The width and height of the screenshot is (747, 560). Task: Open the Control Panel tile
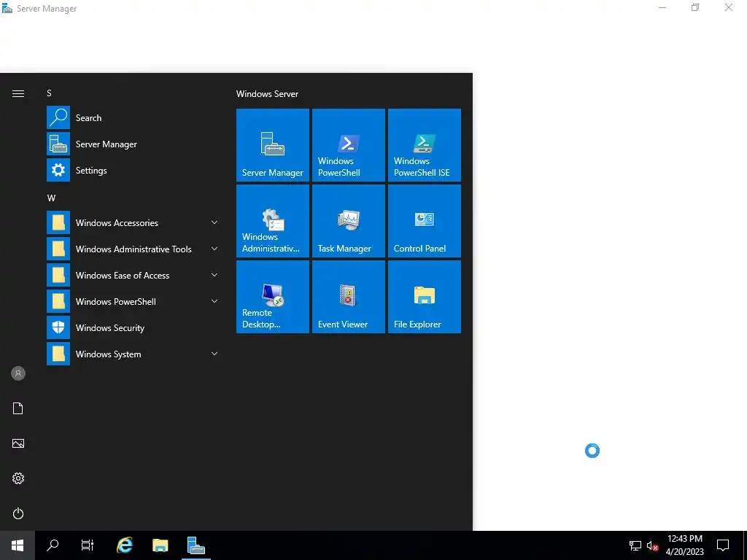pos(424,220)
